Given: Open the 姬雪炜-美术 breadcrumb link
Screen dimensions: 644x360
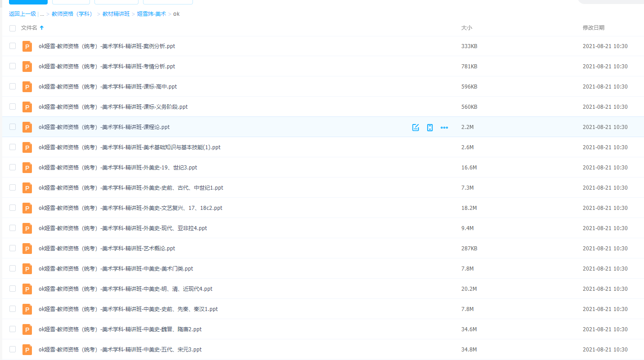Looking at the screenshot, I should 152,14.
